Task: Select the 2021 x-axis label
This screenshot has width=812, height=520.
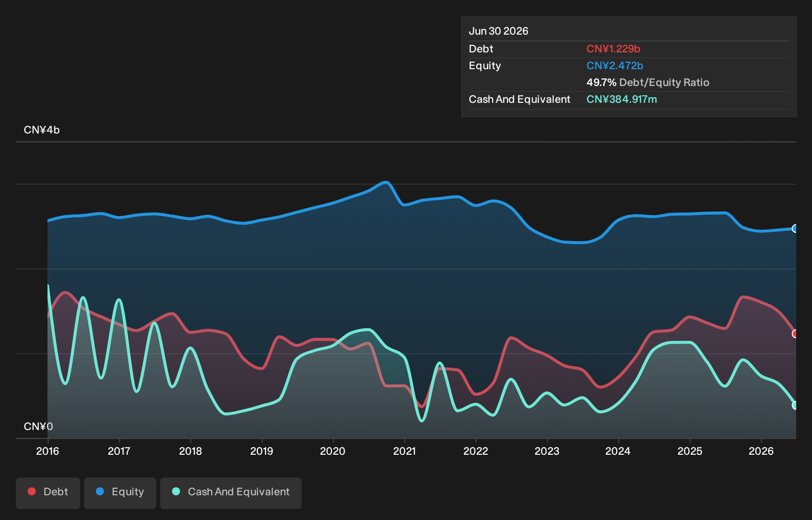Action: (x=405, y=451)
